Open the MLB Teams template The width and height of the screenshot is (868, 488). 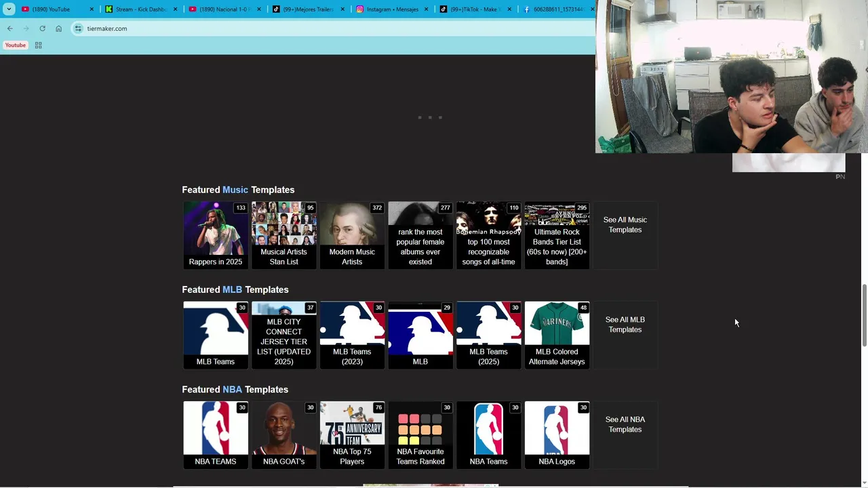[216, 335]
